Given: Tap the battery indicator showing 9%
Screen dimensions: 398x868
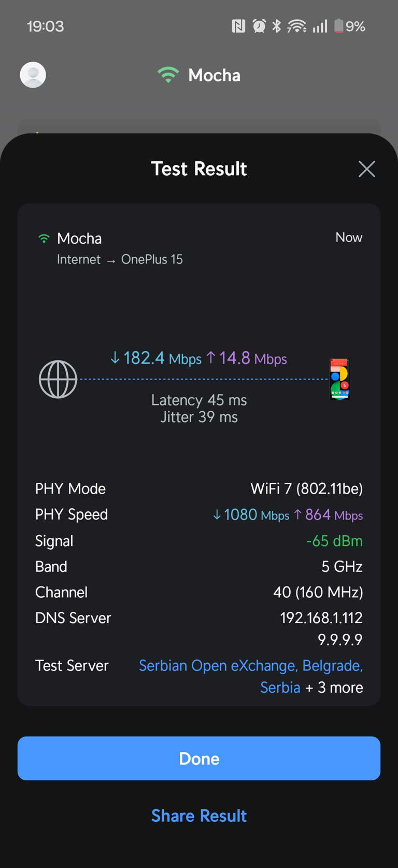Looking at the screenshot, I should (349, 26).
